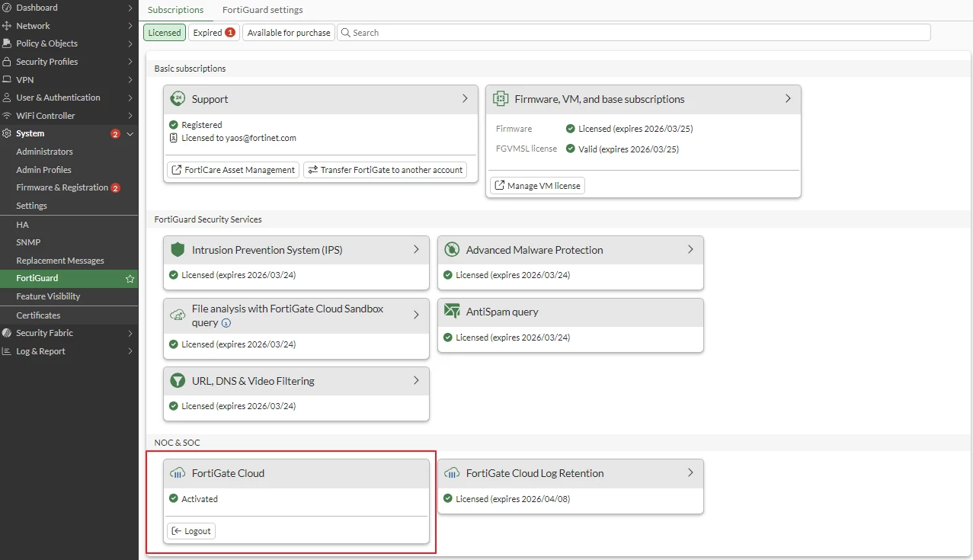Expand Firmware, VM, and base subscriptions chevron

point(788,99)
